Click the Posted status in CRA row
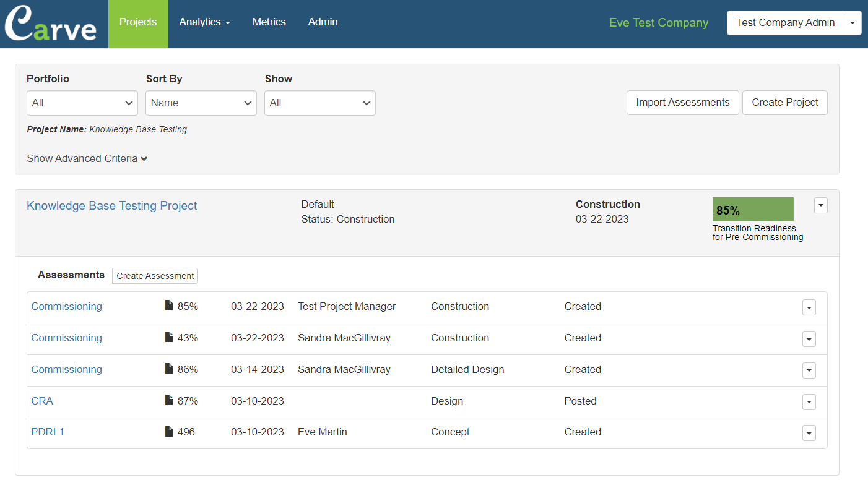 581,401
